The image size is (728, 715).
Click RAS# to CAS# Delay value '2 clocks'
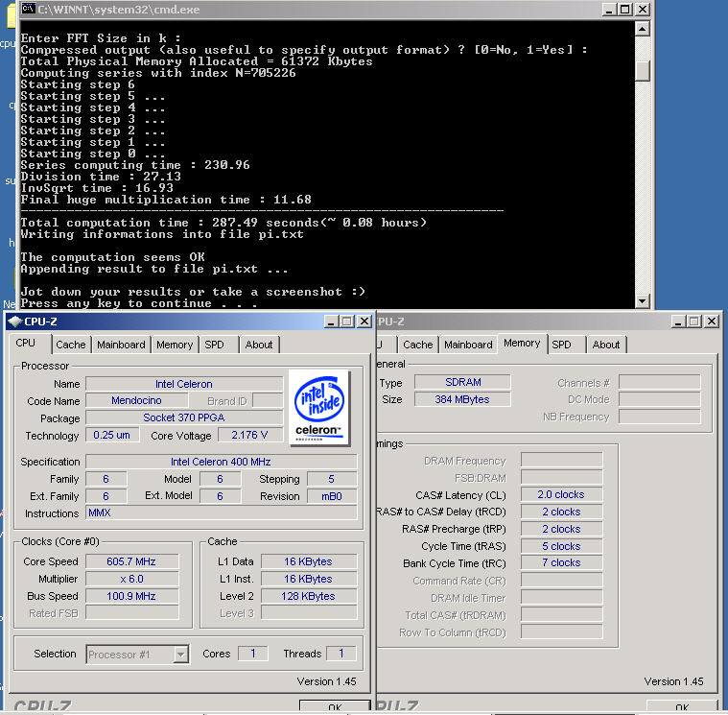click(561, 512)
